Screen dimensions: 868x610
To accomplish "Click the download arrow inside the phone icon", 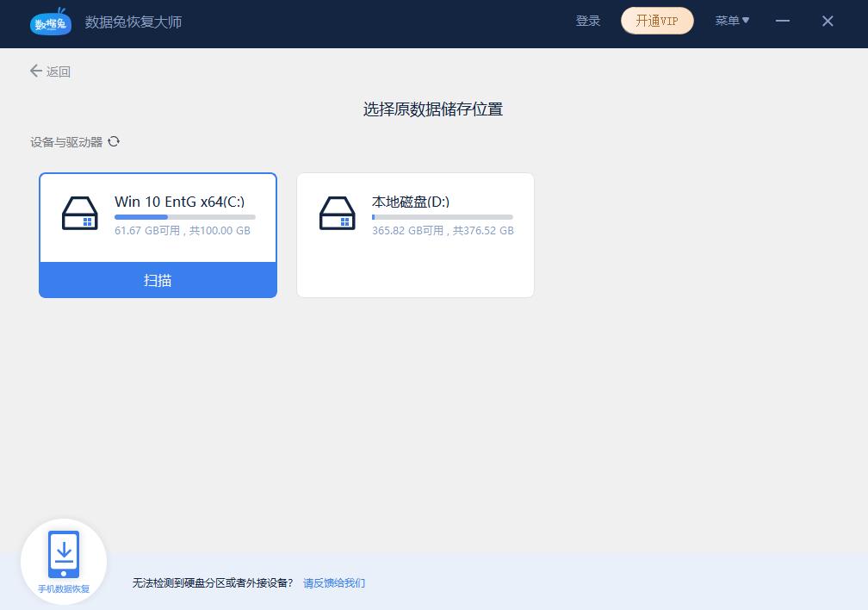I will click(x=64, y=550).
